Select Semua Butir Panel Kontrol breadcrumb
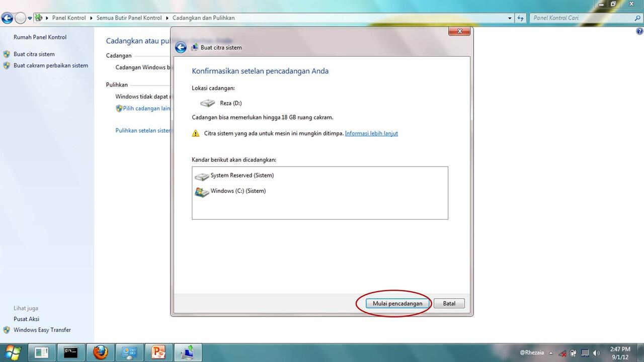The width and height of the screenshot is (644, 362). pyautogui.click(x=129, y=18)
